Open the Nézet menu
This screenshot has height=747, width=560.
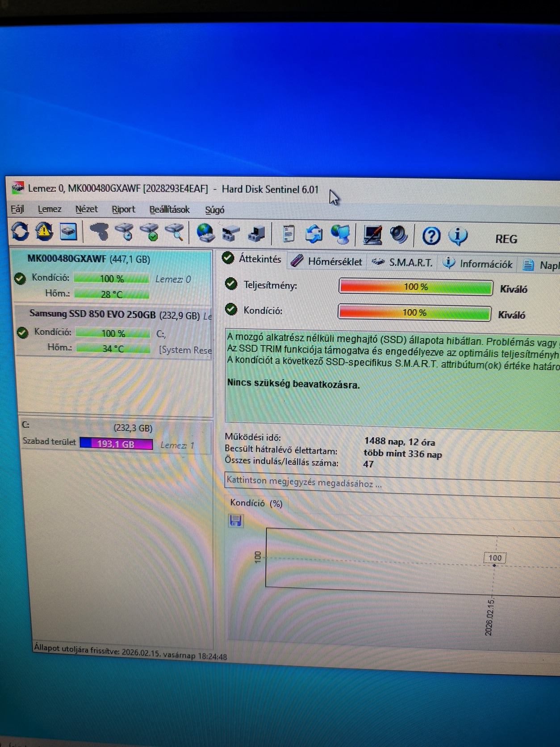coord(87,209)
